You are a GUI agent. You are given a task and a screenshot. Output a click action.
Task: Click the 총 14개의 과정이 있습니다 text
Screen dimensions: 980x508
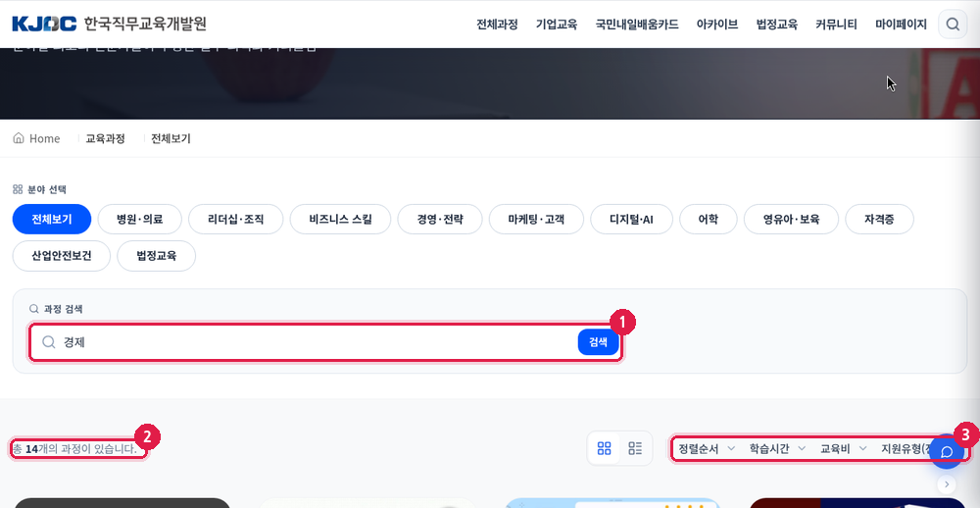tap(74, 448)
